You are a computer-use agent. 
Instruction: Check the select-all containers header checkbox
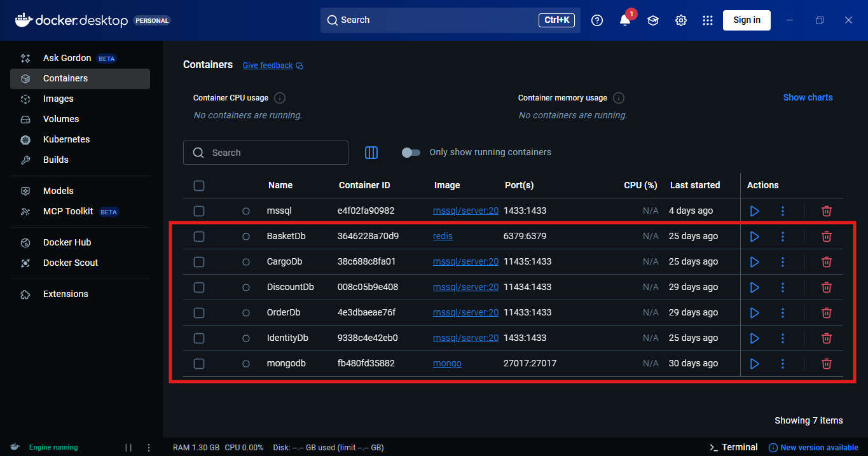[x=199, y=186]
